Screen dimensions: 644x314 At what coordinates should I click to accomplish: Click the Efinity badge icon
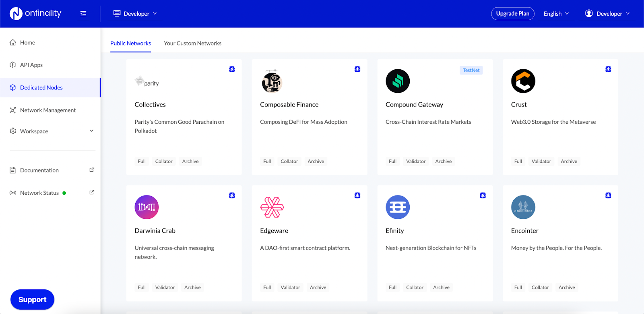(483, 195)
